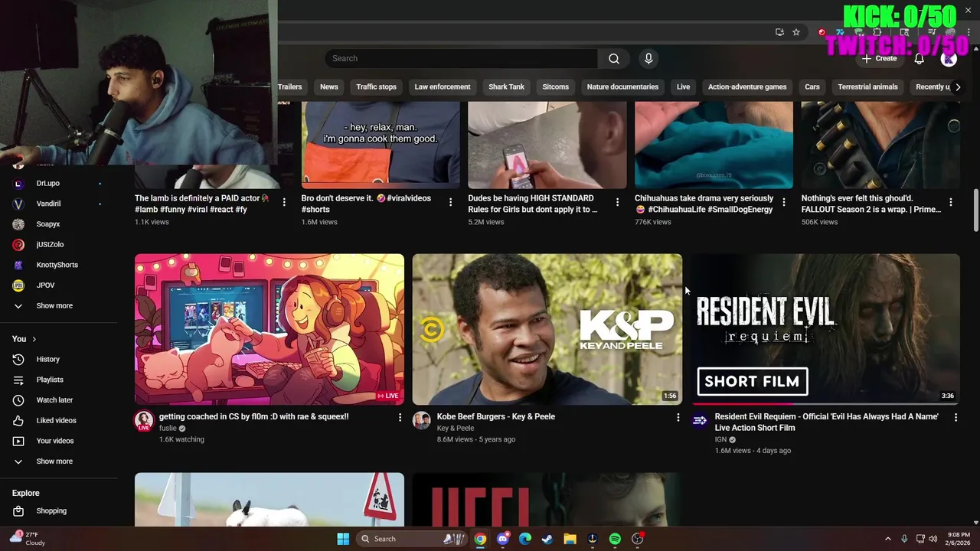The image size is (980, 551).
Task: Open the notifications bell
Action: [x=920, y=59]
